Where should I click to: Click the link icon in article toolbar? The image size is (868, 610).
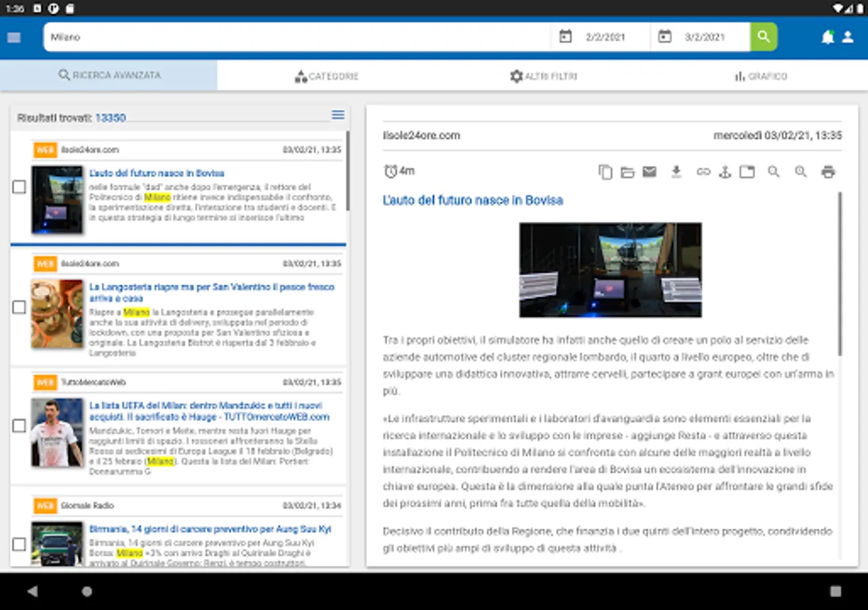pos(703,172)
